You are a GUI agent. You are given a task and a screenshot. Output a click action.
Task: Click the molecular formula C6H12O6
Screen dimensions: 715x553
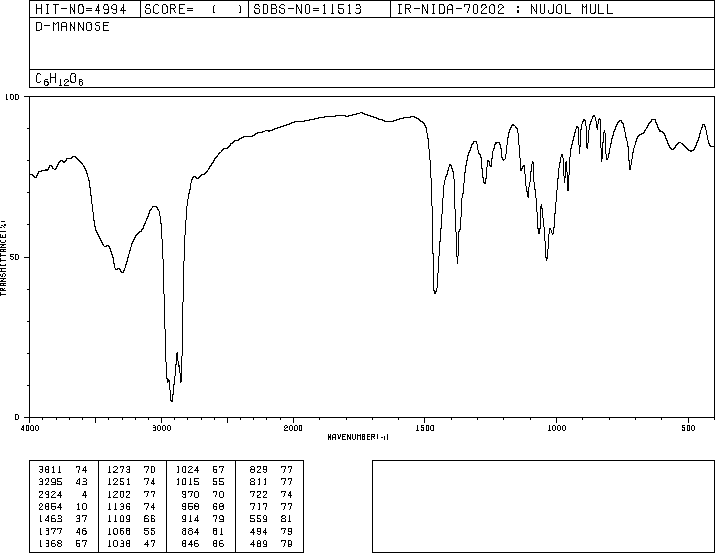point(59,79)
